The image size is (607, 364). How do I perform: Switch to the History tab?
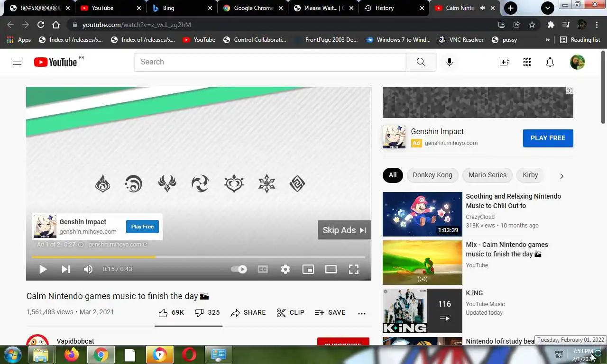click(395, 8)
